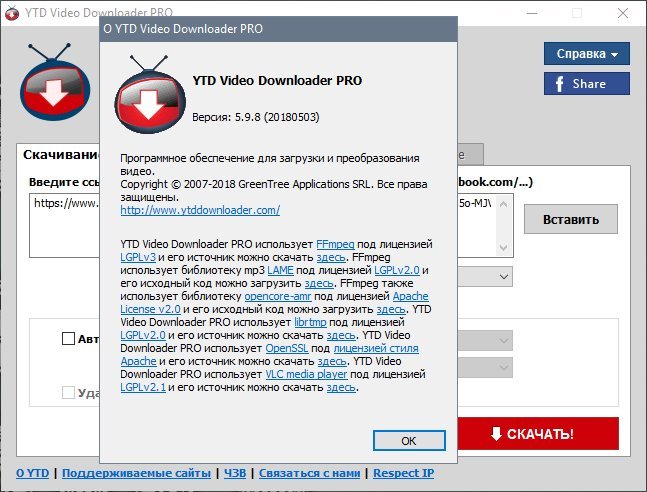Confirm the About dialog with OK
The image size is (647, 492).
pos(409,440)
